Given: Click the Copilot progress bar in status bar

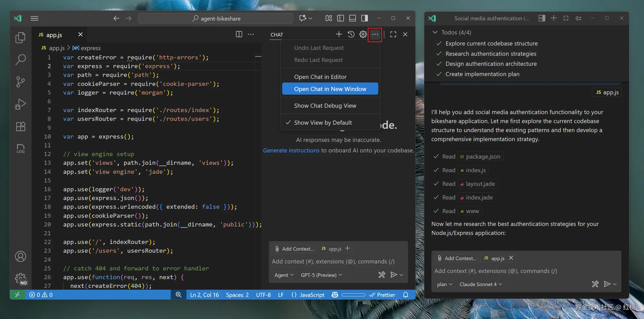Looking at the screenshot, I should tap(353, 295).
